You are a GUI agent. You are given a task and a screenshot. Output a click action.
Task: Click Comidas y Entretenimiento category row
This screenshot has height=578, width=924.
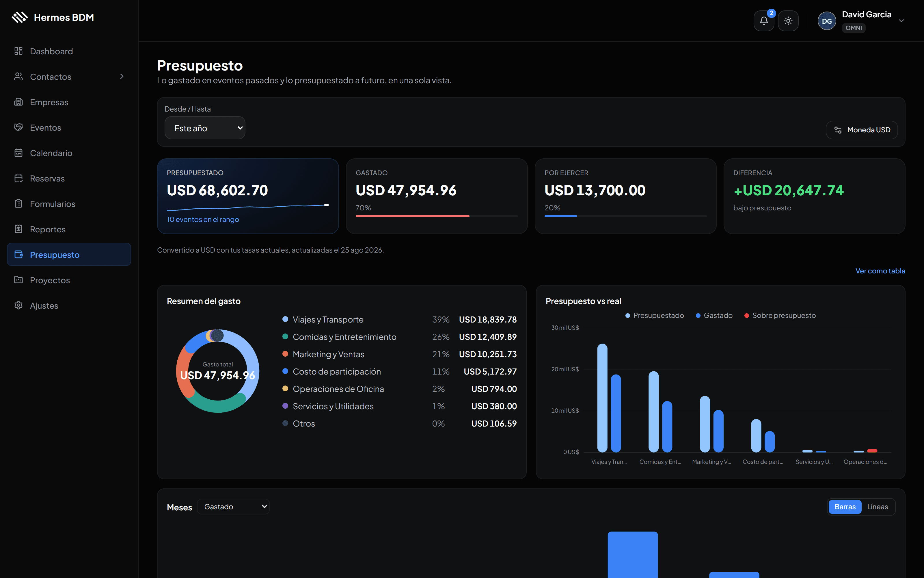pyautogui.click(x=399, y=337)
